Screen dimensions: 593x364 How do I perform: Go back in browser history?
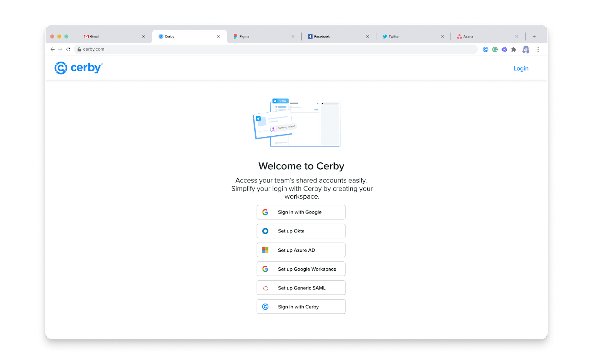pyautogui.click(x=53, y=49)
